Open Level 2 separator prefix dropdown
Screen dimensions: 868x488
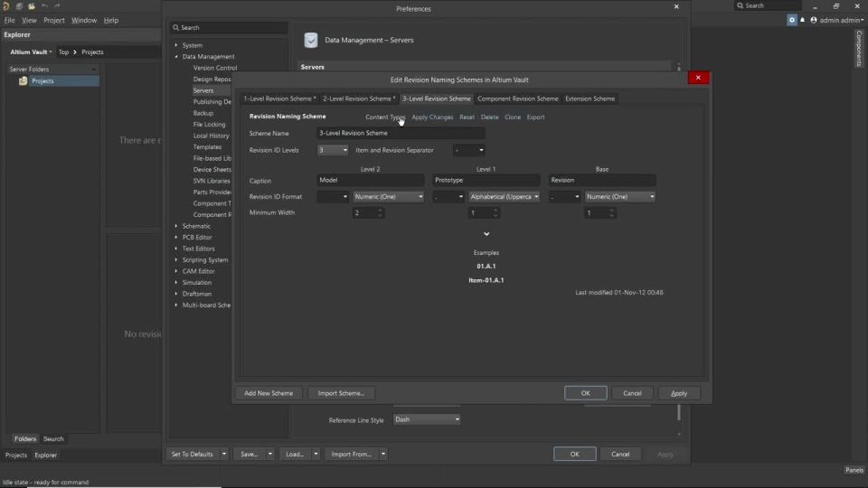point(333,196)
